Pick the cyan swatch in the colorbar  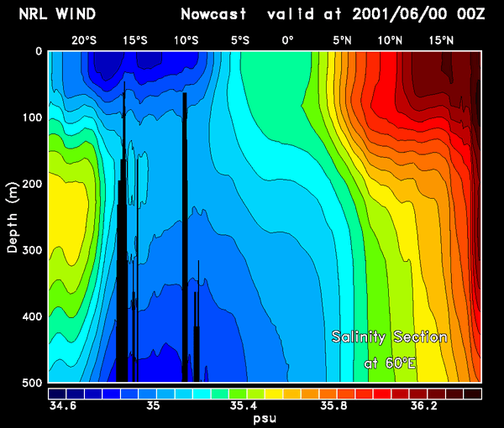tap(202, 394)
